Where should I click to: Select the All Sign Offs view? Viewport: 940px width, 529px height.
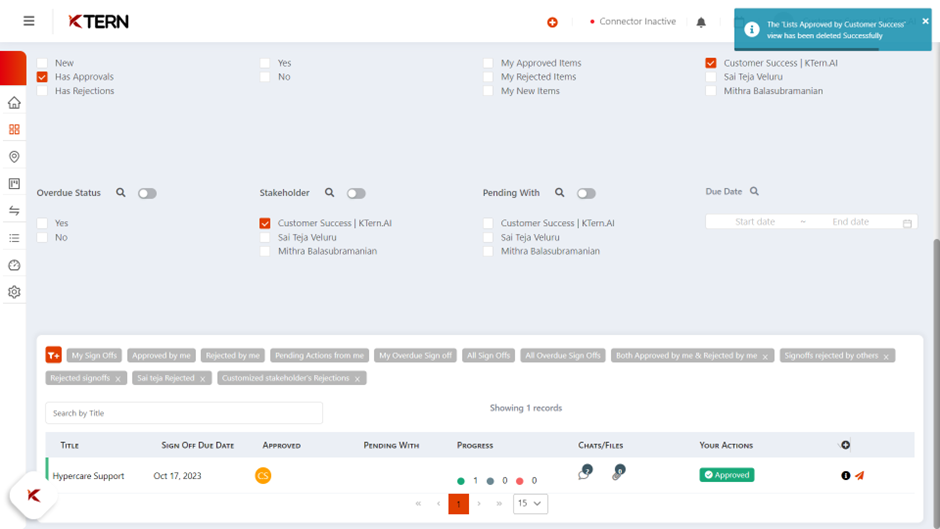click(489, 356)
